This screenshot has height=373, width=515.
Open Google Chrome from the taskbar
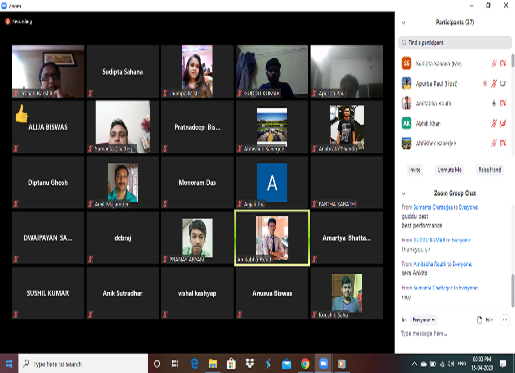[305, 364]
